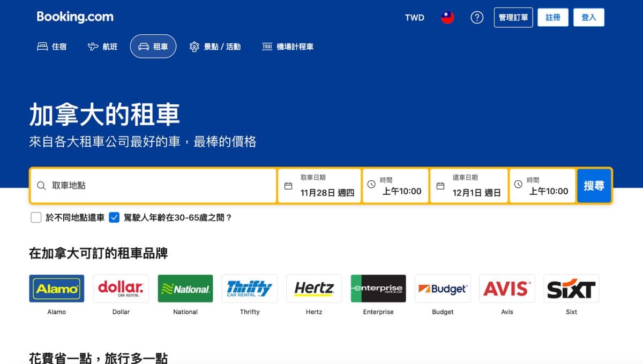
Task: Click the National text link
Action: pos(185,312)
